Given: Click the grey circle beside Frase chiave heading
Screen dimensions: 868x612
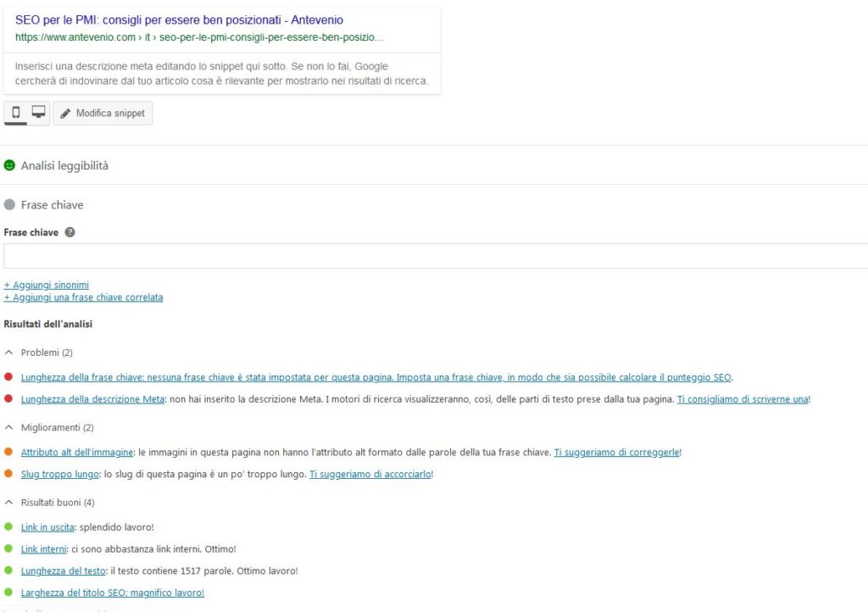Looking at the screenshot, I should (x=9, y=205).
